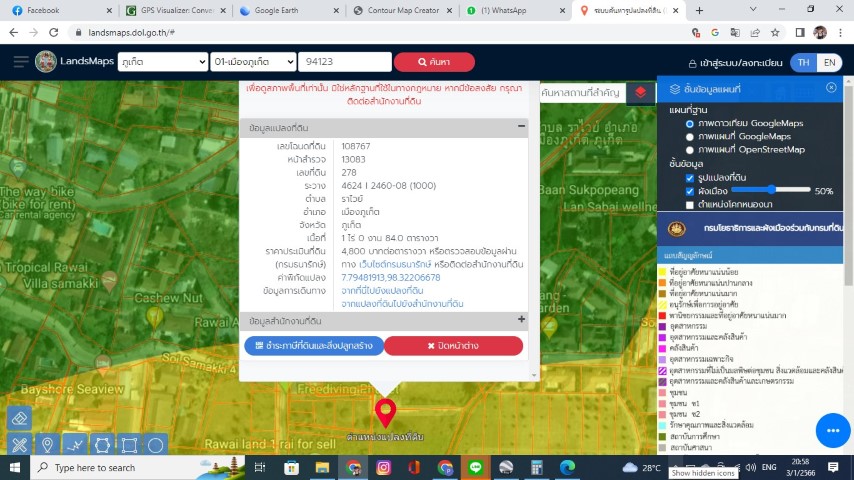Switch to the WhatsApp tab
The image size is (854, 480).
point(516,10)
